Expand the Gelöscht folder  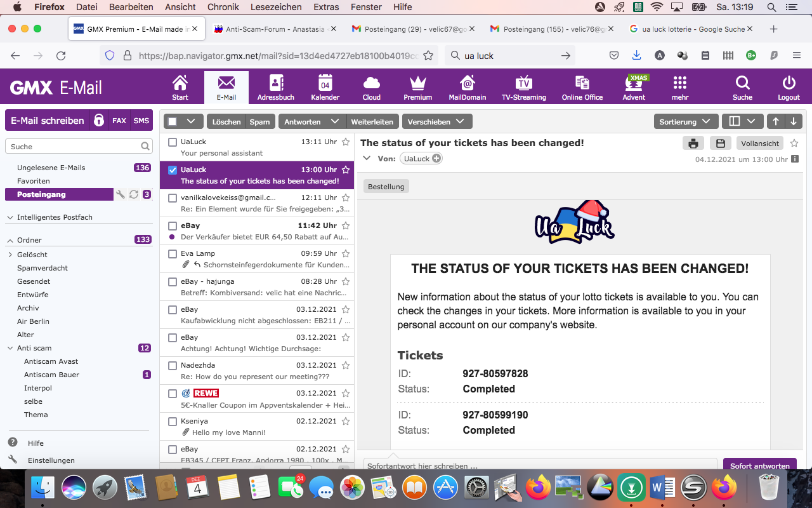click(x=10, y=255)
